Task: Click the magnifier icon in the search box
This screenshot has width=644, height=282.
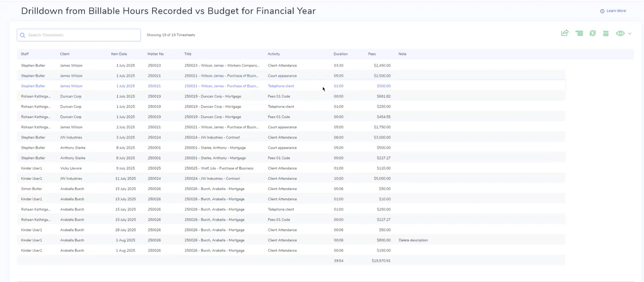Action: click(23, 35)
